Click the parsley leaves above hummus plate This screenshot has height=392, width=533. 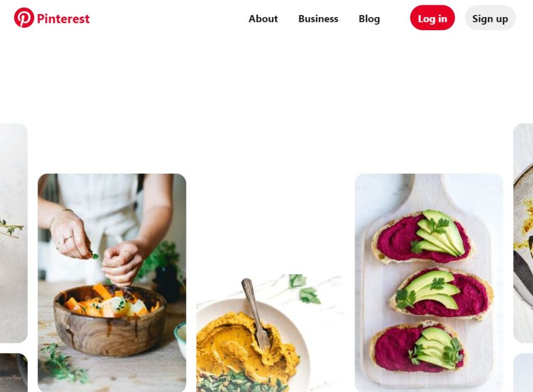[x=304, y=289]
